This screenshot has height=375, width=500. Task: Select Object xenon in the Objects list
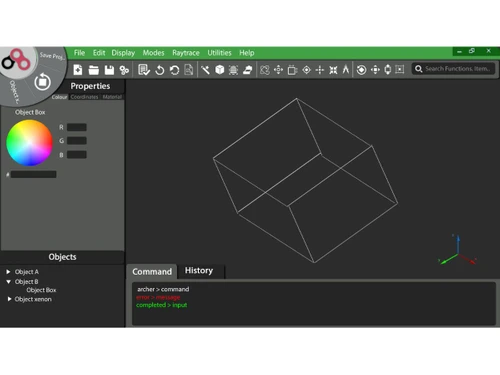click(33, 299)
